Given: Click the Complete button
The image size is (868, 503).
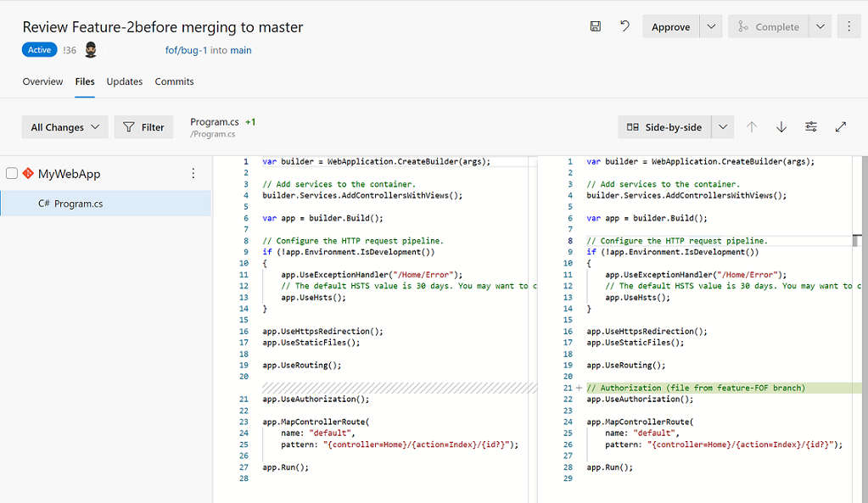Looking at the screenshot, I should (x=768, y=26).
